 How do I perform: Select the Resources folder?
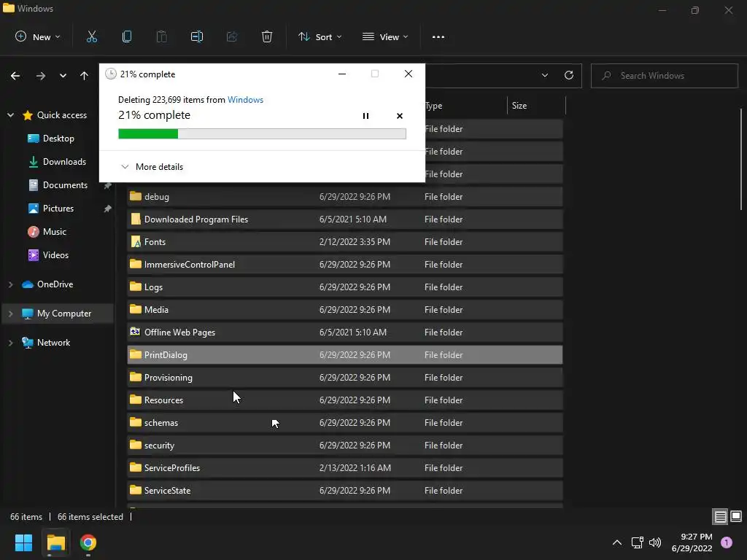(345, 400)
